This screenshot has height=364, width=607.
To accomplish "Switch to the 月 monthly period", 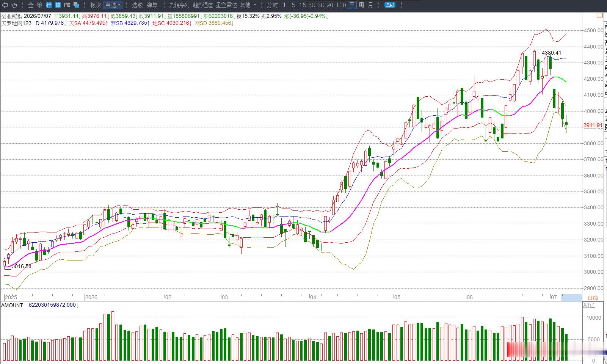I will coord(370,5).
